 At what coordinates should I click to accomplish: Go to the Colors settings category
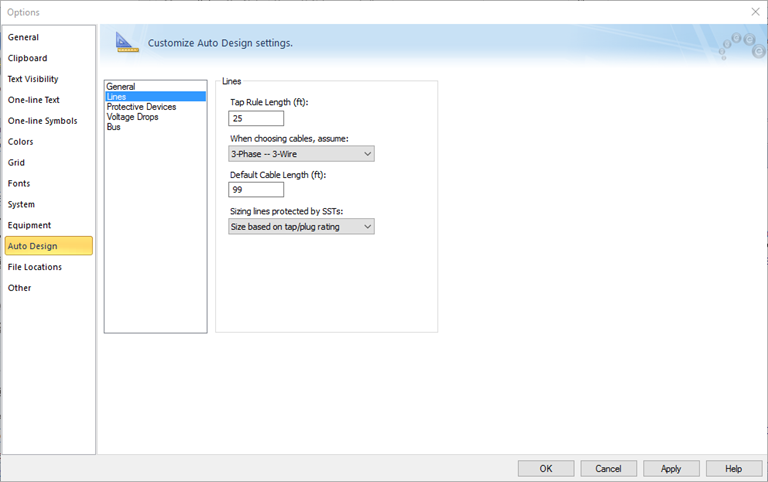coord(21,142)
